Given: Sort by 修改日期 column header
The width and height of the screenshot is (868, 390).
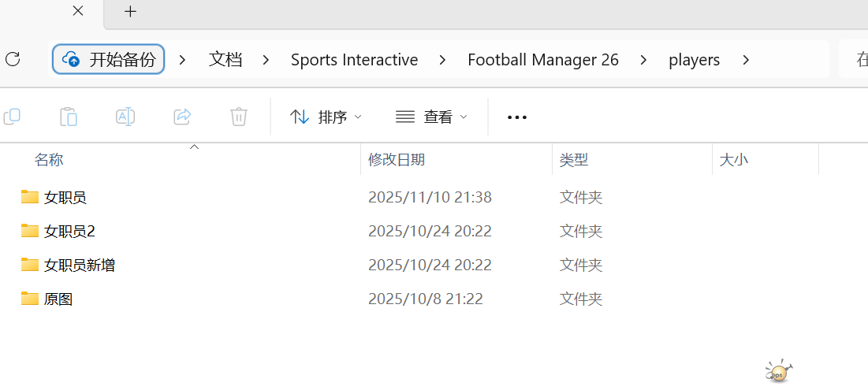Looking at the screenshot, I should pyautogui.click(x=397, y=159).
